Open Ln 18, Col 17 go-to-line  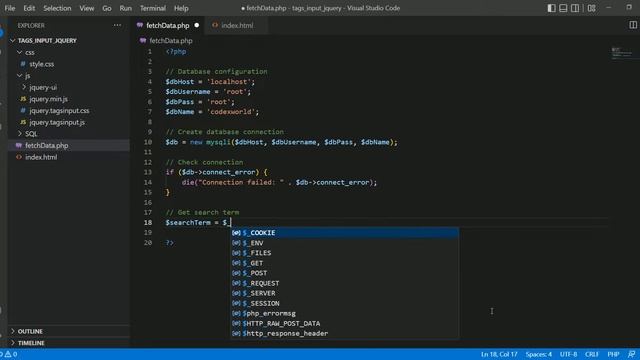(x=499, y=354)
